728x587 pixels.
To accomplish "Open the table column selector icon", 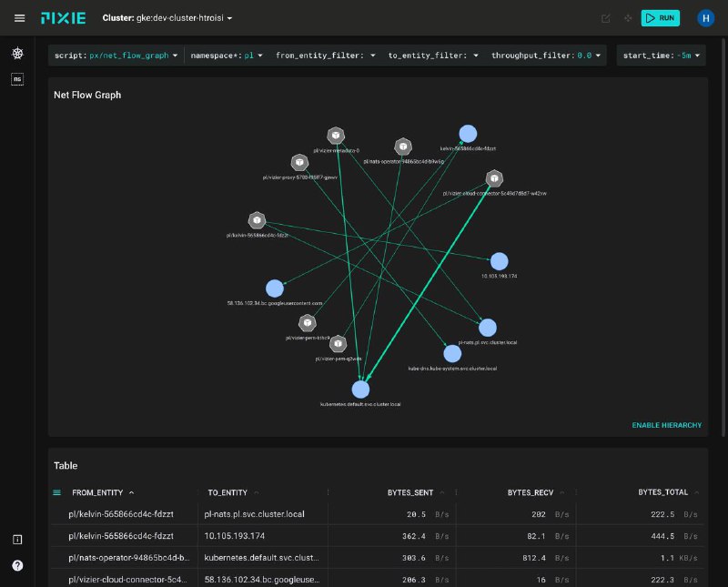I will [56, 492].
